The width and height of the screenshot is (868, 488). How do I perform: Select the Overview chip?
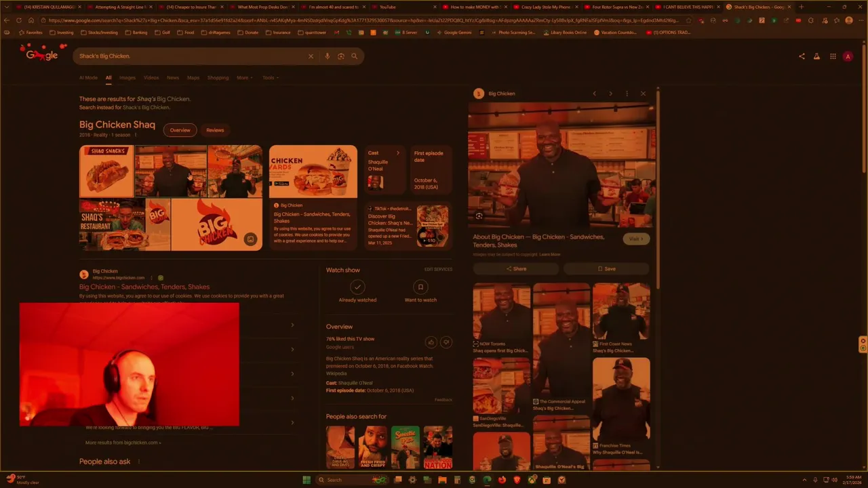click(180, 130)
